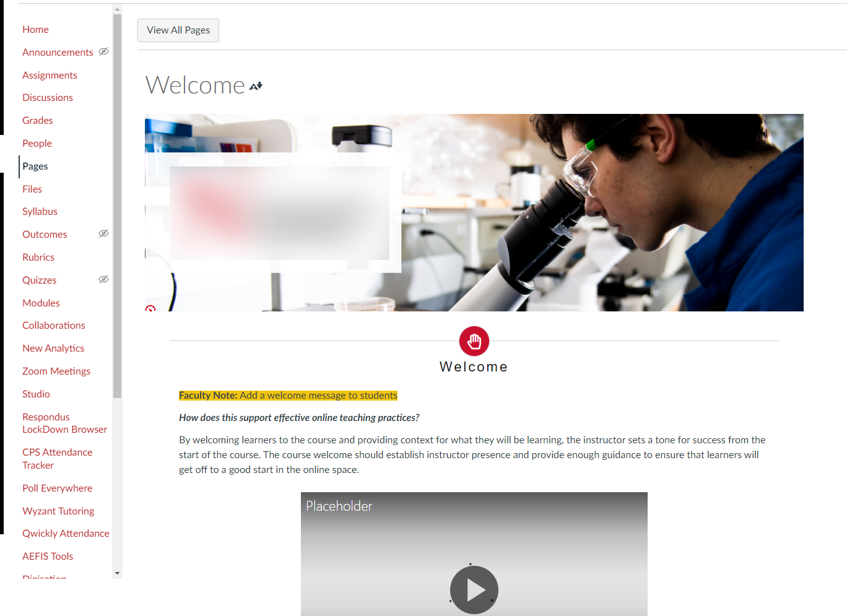Open the Home navigation link
Image resolution: width=847 pixels, height=616 pixels.
35,30
